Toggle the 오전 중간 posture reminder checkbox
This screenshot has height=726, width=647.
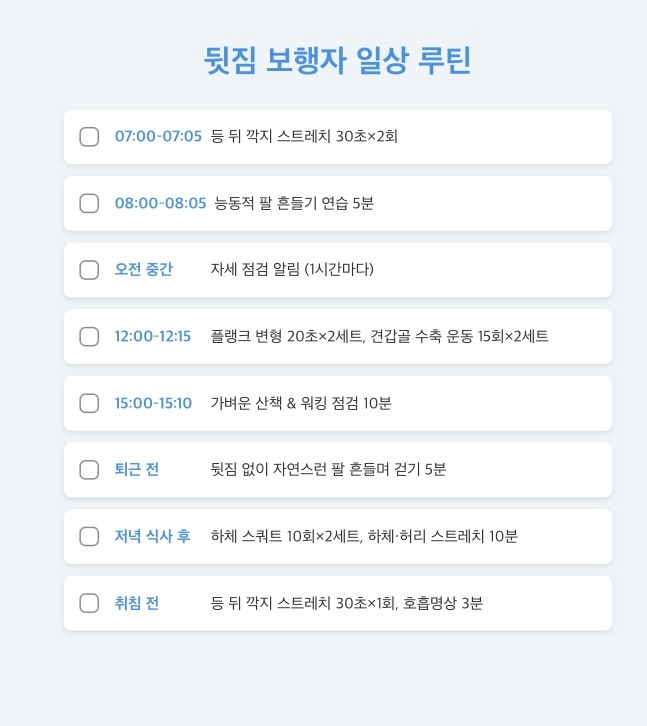pos(89,270)
